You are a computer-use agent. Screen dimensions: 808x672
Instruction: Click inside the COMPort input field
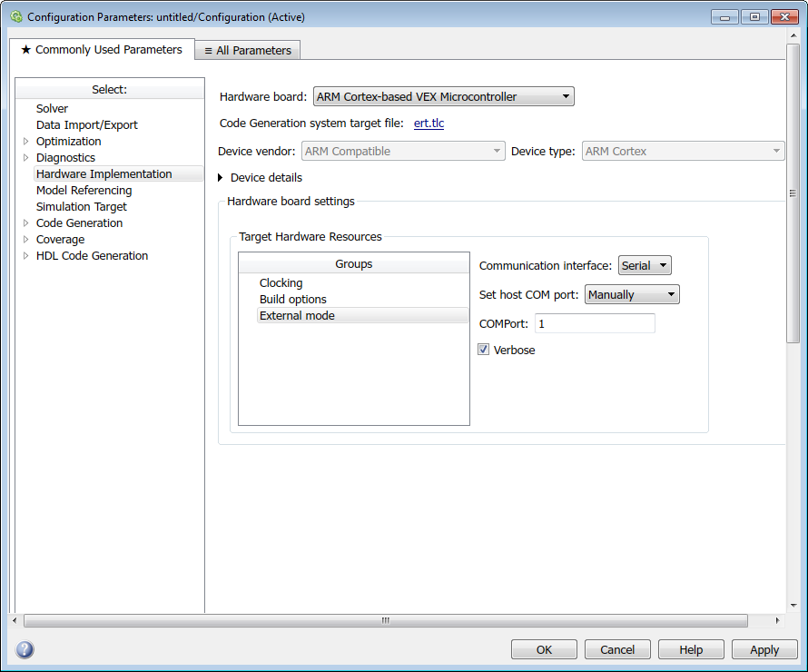594,323
